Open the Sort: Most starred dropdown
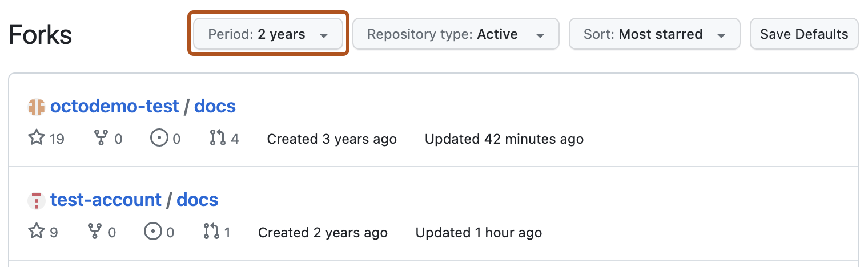The height and width of the screenshot is (267, 868). click(654, 35)
